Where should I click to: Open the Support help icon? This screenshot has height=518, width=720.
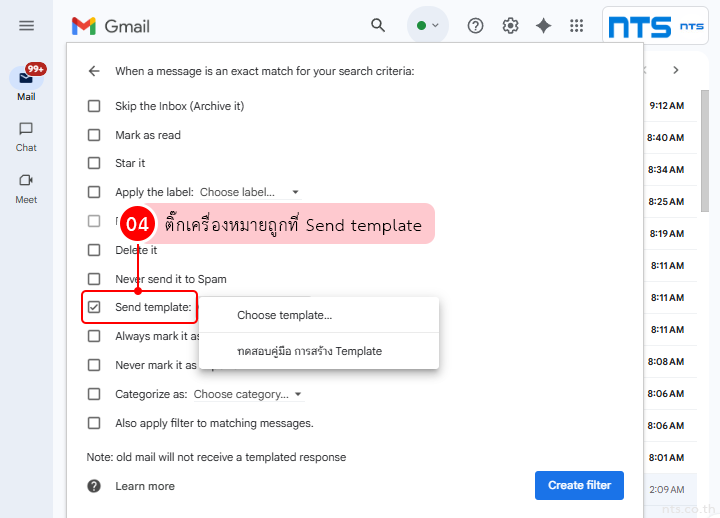pos(476,26)
